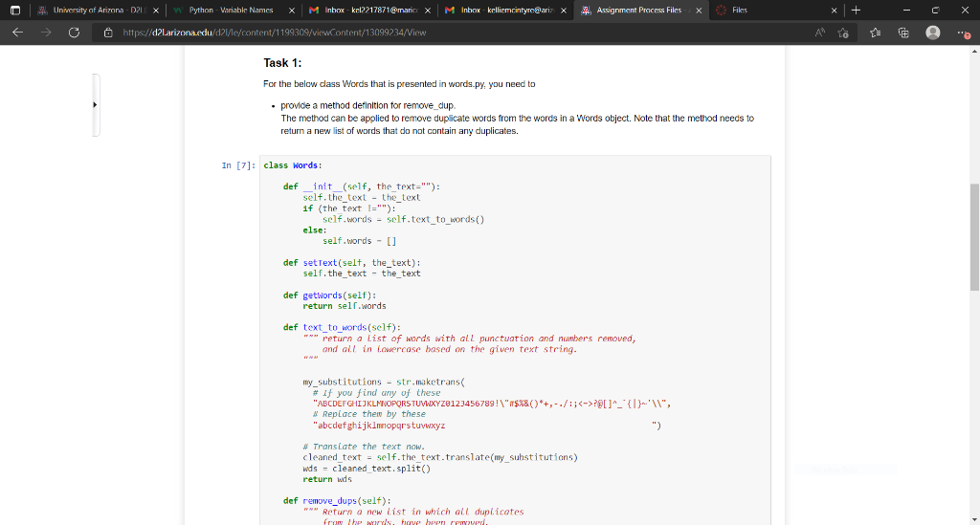Close the Inbox kel2217871 tab

(x=428, y=10)
